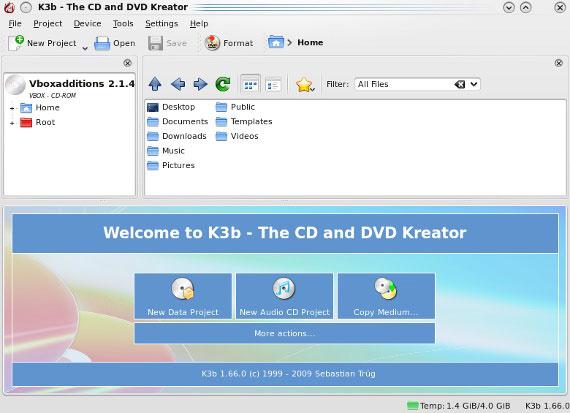Select the Desktop folder
Image resolution: width=570 pixels, height=413 pixels.
click(171, 107)
